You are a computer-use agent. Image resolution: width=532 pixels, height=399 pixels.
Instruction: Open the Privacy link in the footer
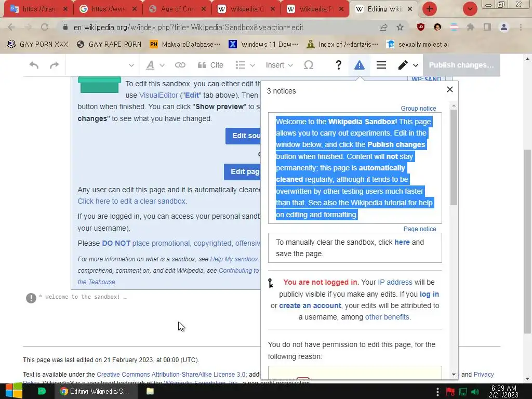coord(484,375)
